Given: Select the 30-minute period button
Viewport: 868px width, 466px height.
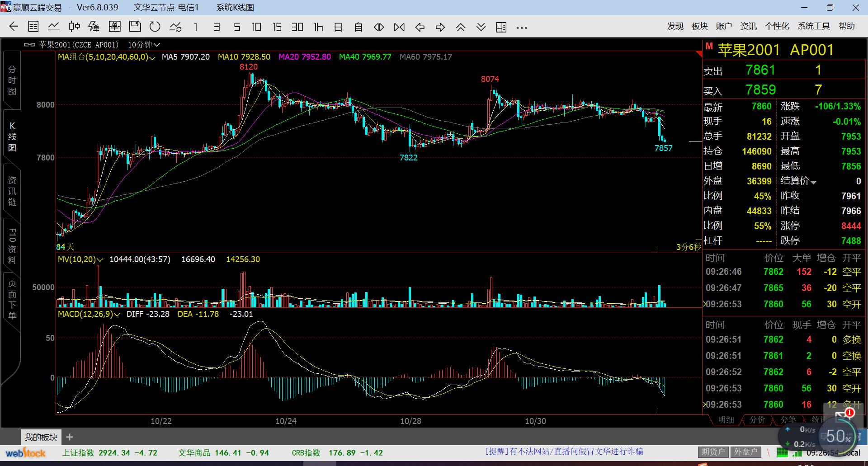Looking at the screenshot, I should click(x=297, y=27).
